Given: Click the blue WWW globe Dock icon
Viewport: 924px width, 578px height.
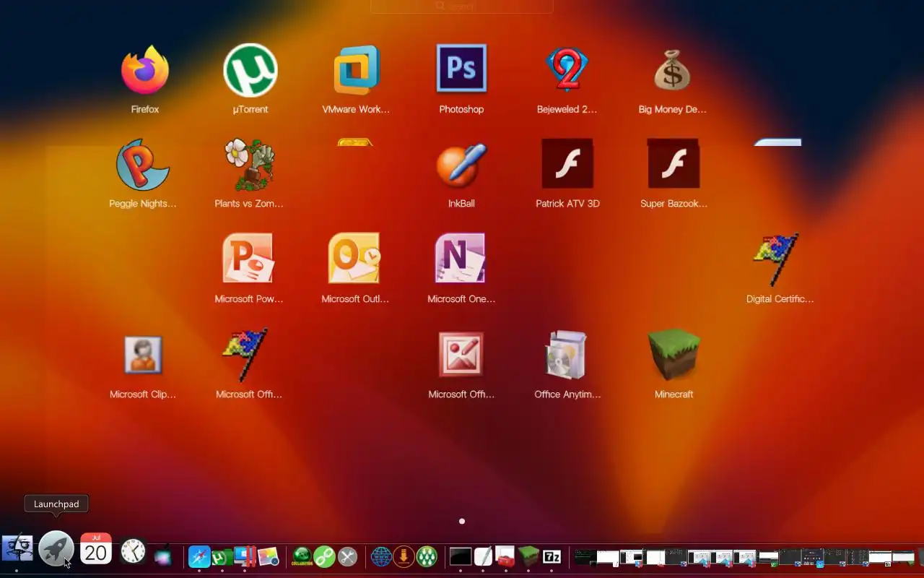Looking at the screenshot, I should pos(381,556).
